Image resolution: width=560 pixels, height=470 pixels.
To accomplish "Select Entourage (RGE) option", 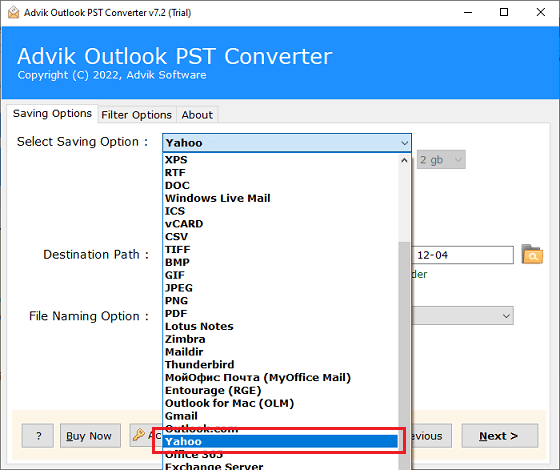I will click(x=280, y=390).
